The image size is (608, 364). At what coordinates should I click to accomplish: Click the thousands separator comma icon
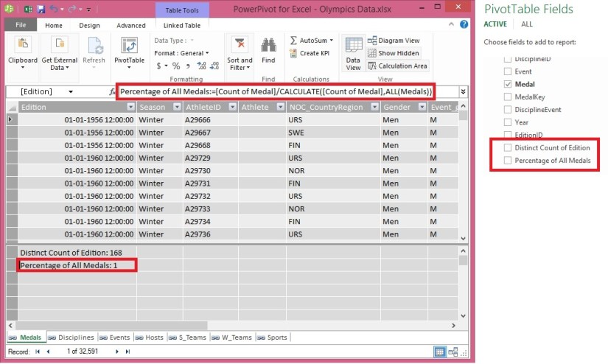point(188,66)
